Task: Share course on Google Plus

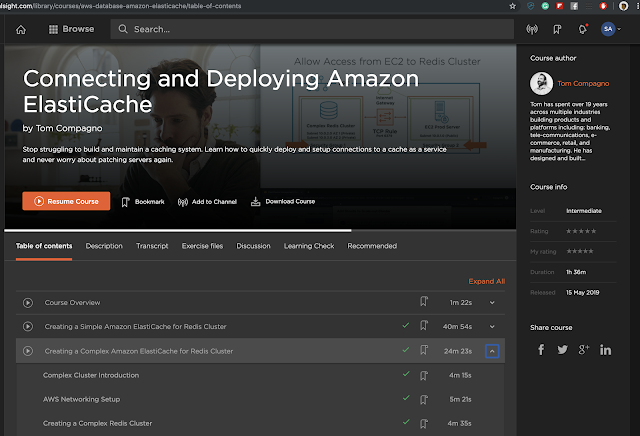Action: (x=584, y=350)
